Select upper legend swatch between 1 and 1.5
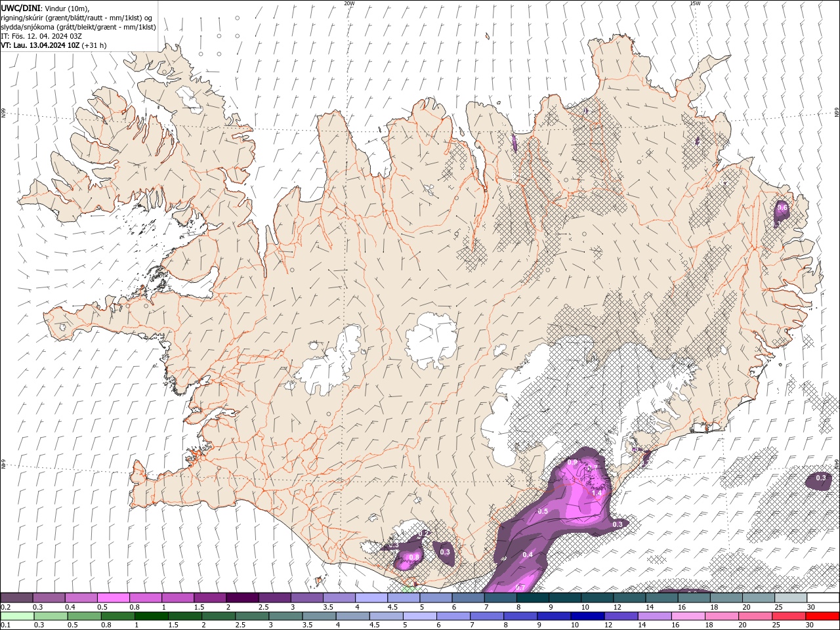The height and width of the screenshot is (630, 840). [177, 598]
